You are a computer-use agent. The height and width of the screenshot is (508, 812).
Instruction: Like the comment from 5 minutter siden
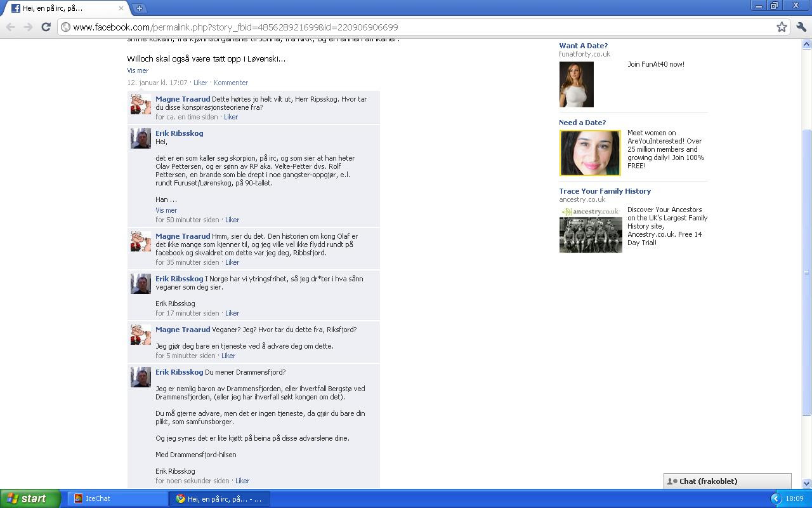[228, 356]
